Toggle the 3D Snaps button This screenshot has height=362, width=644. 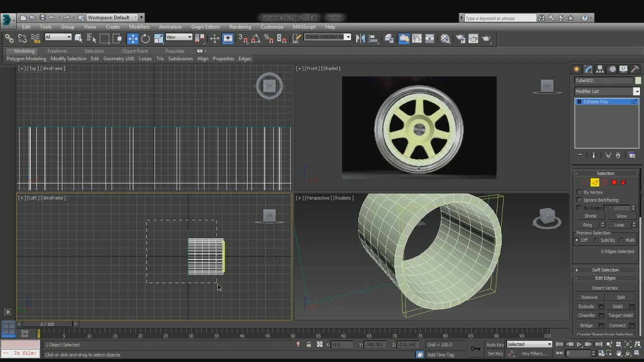pyautogui.click(x=243, y=38)
